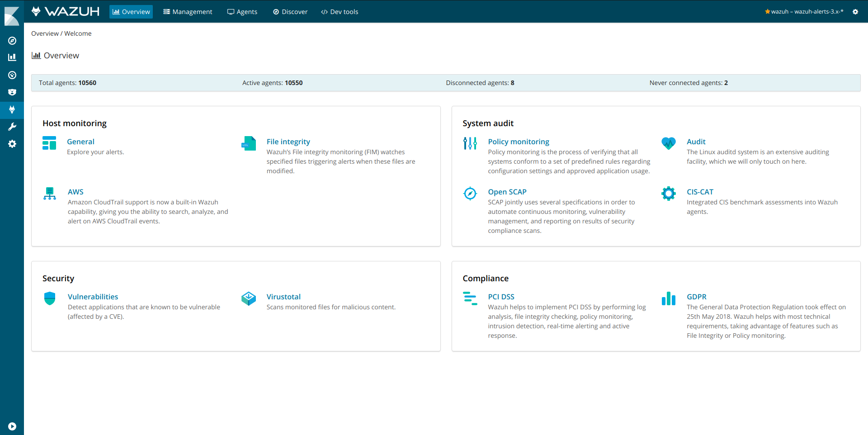Click the PCI DSS bars icon

pyautogui.click(x=470, y=298)
